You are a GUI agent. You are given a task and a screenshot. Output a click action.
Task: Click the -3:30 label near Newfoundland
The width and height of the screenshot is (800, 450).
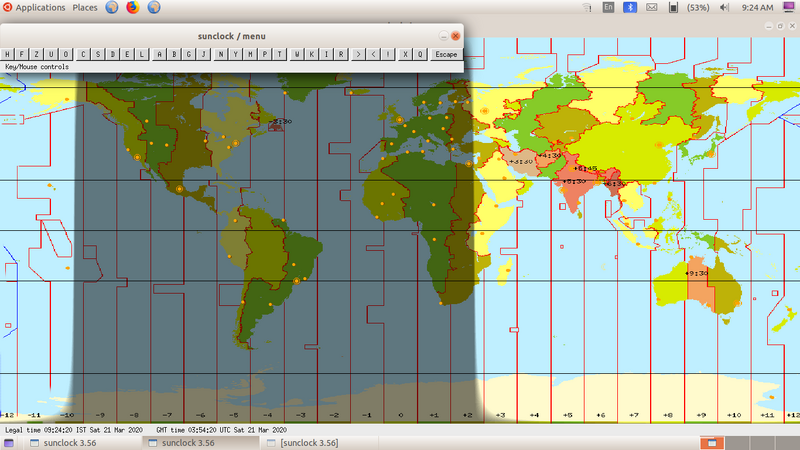281,121
